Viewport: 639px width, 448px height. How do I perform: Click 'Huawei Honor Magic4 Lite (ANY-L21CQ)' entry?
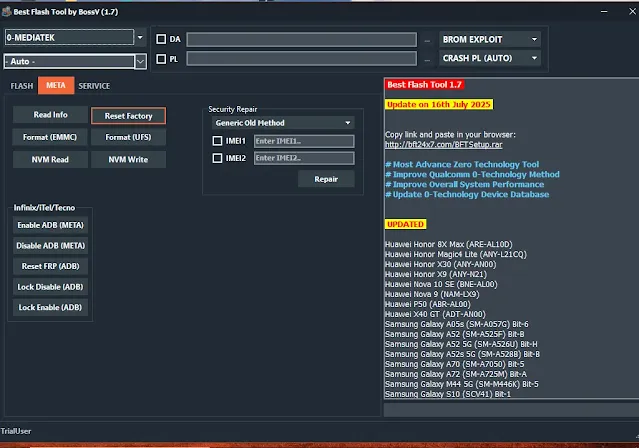[x=456, y=254]
